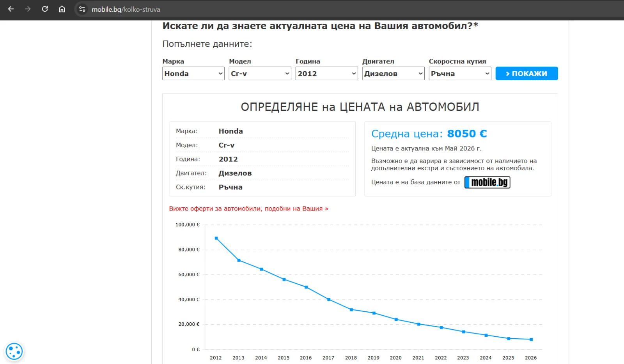The height and width of the screenshot is (364, 624).
Task: Click the ПОКАЖИ button
Action: click(x=527, y=74)
